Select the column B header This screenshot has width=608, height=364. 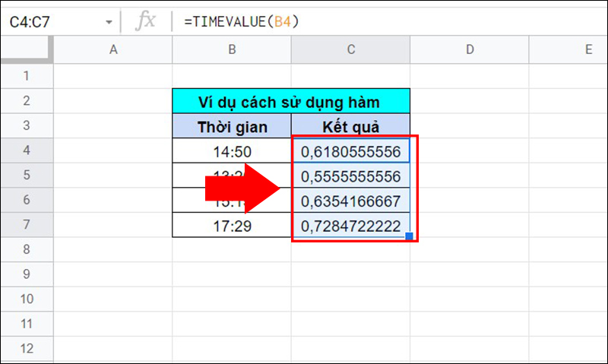pos(232,50)
